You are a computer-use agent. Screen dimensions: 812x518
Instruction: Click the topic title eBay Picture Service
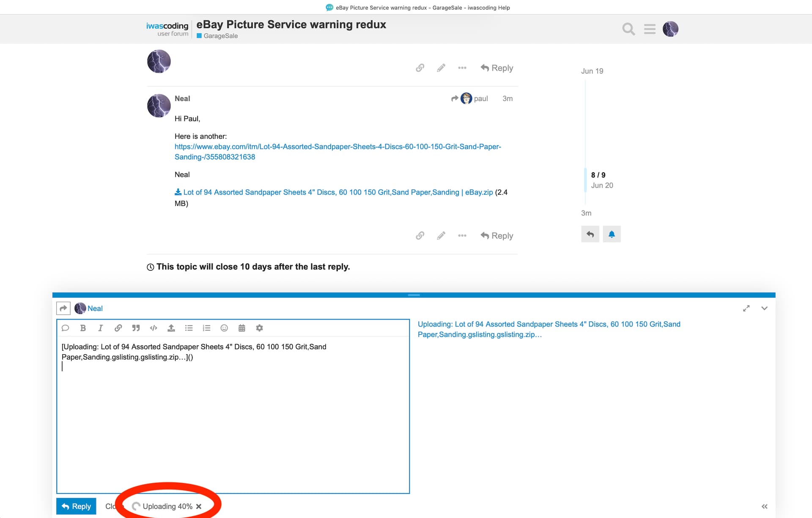(291, 25)
